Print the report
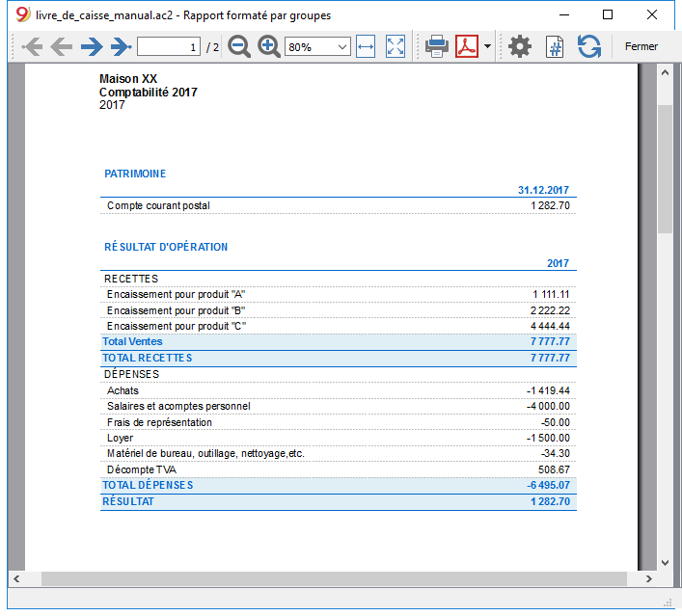Screen dimensions: 682x616 [x=437, y=46]
